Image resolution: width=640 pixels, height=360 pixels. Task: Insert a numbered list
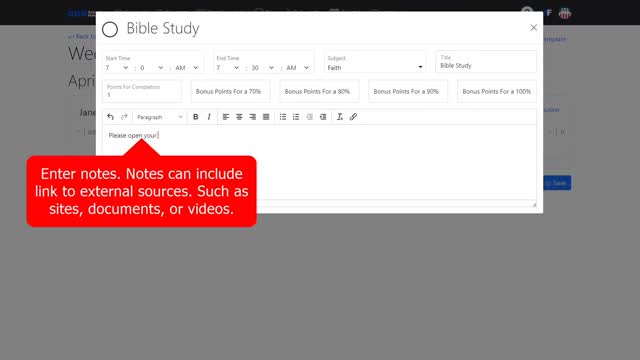[296, 117]
